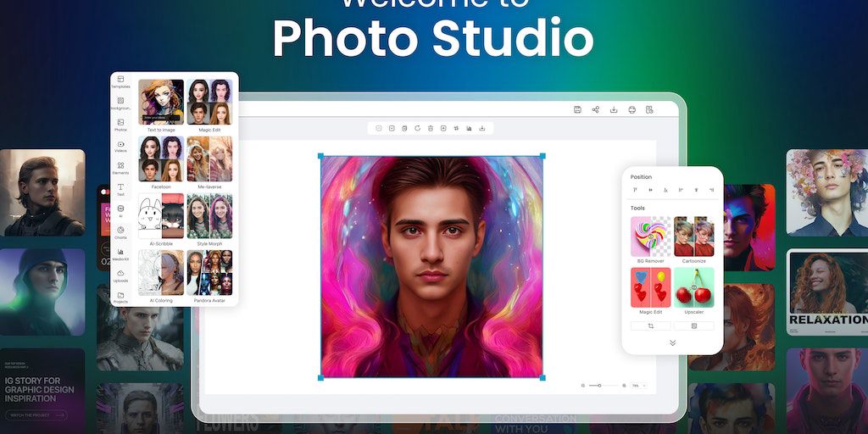868x434 pixels.
Task: Choose the AI-Scribble tool
Action: pos(161,220)
